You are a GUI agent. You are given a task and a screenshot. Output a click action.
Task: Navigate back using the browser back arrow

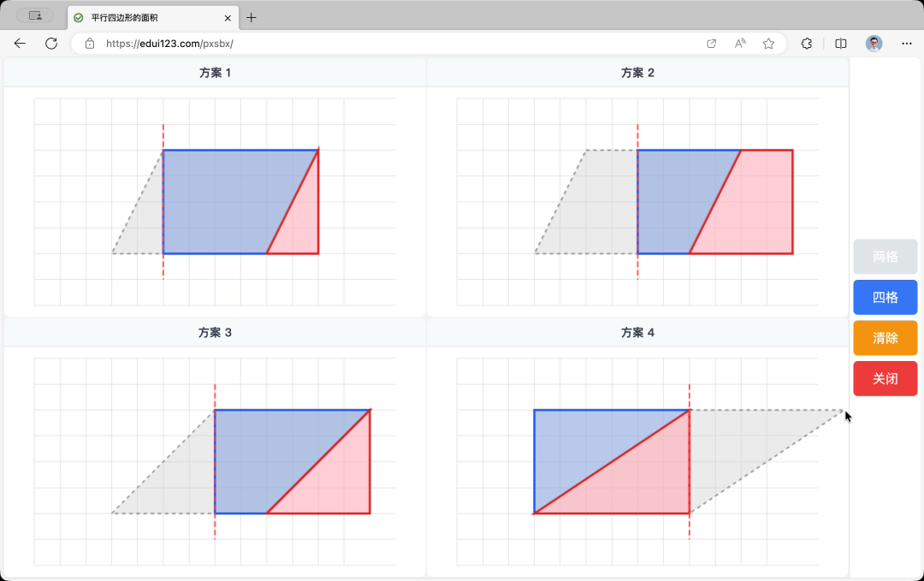pos(20,43)
